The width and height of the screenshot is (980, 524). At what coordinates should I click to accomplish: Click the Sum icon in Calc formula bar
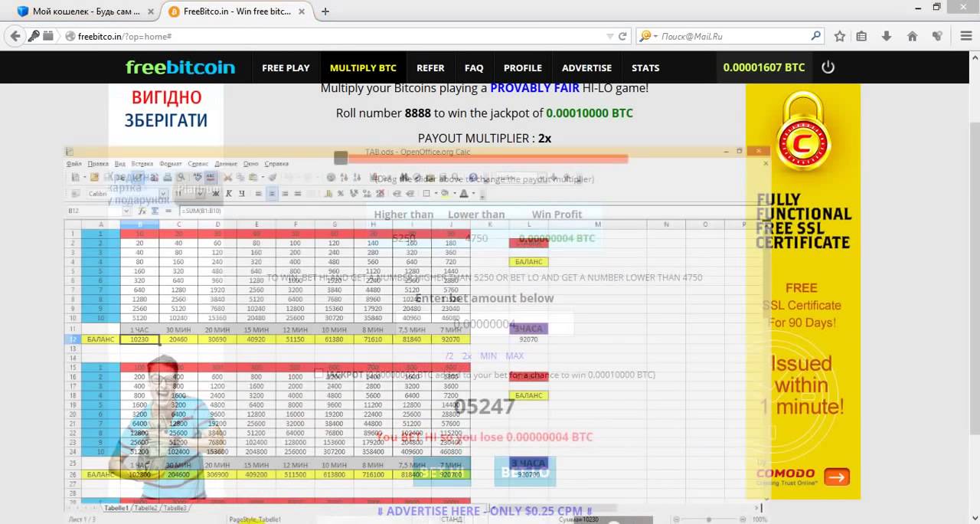pos(154,210)
